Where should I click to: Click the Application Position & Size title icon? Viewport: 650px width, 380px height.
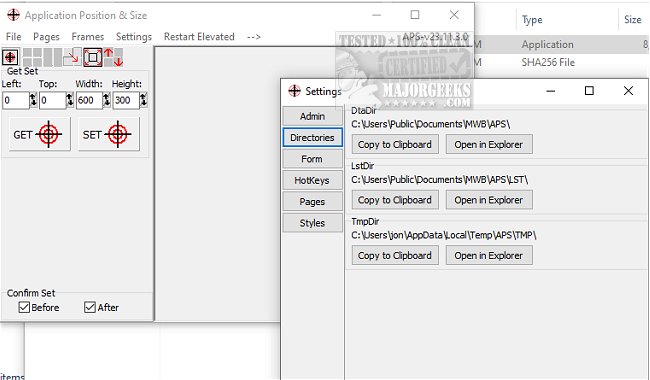13,15
